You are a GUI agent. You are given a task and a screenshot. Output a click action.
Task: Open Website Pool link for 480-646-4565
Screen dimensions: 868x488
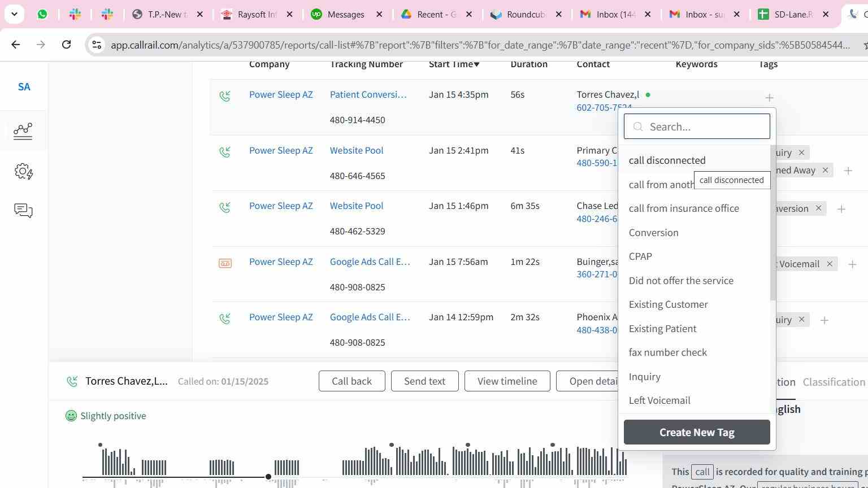[x=357, y=151]
